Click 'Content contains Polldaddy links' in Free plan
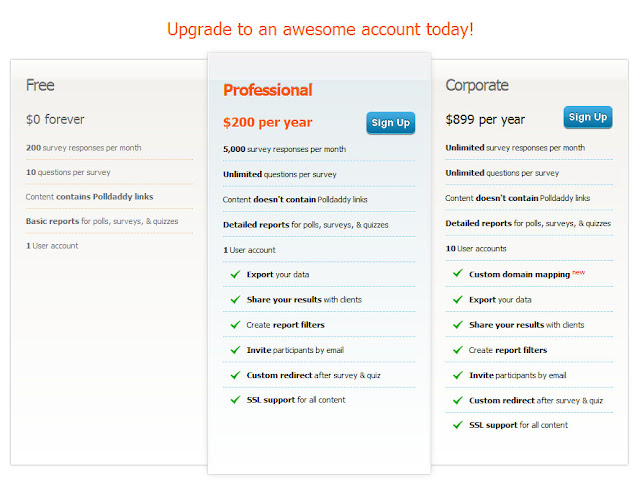The height and width of the screenshot is (492, 640). pyautogui.click(x=89, y=197)
